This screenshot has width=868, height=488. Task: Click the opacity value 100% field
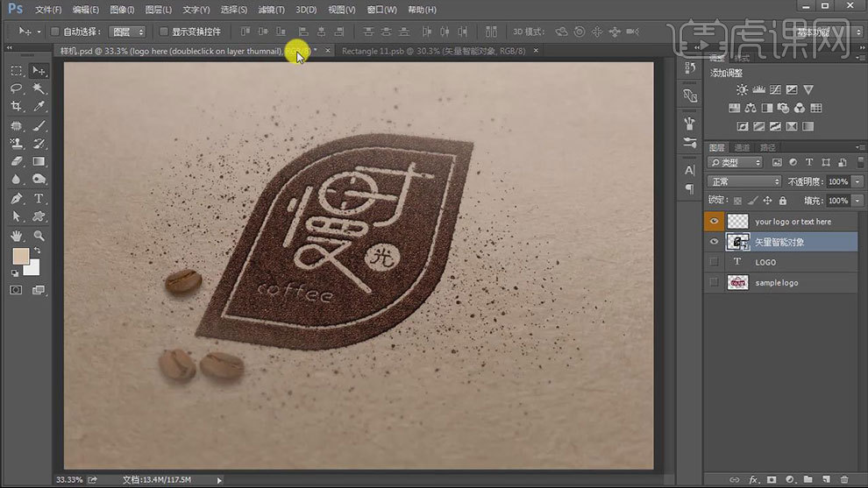(838, 181)
